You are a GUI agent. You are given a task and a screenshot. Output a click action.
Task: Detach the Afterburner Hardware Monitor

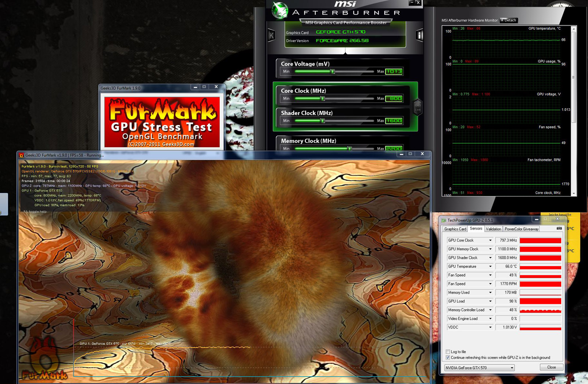click(x=509, y=20)
